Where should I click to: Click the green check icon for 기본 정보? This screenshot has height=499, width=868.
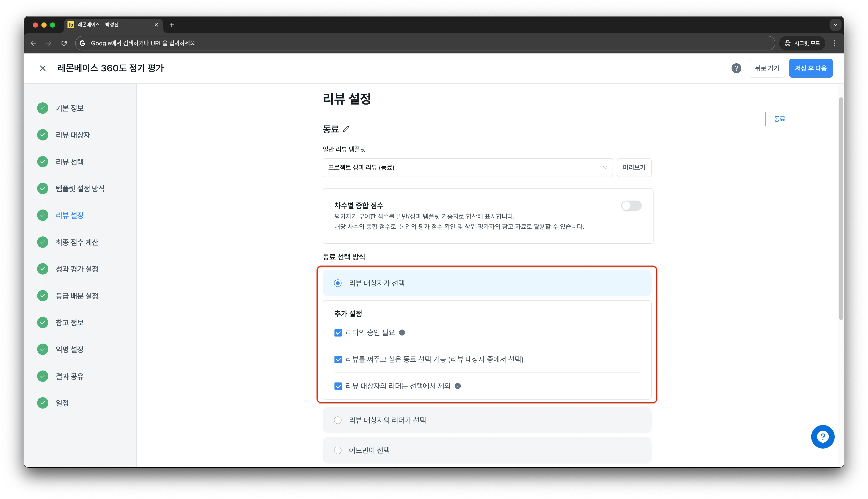[x=43, y=108]
